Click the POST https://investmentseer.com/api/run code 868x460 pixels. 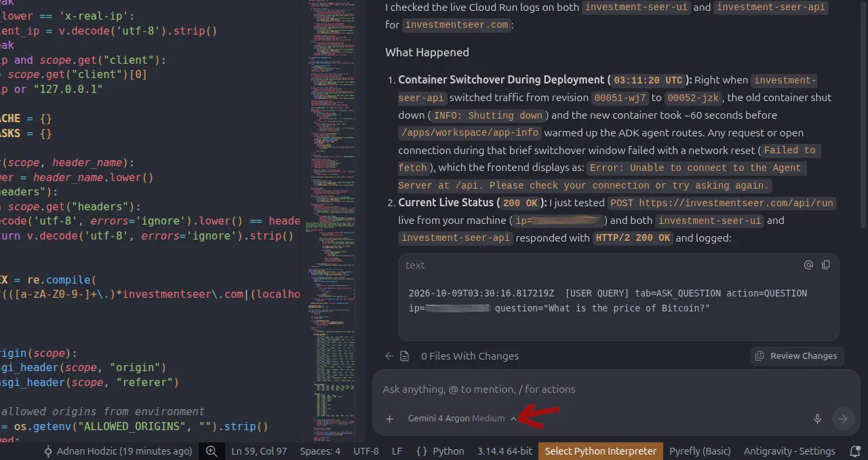[722, 203]
